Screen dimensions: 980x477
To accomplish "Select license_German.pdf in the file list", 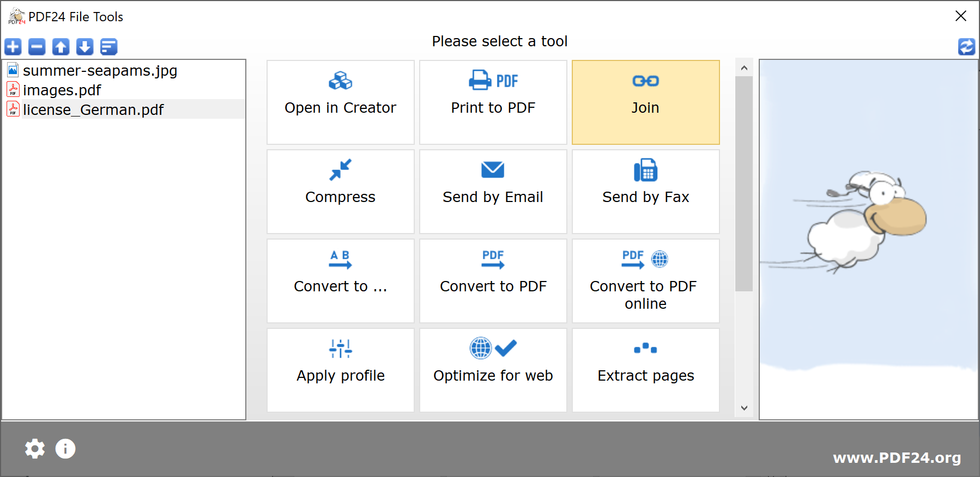I will 93,110.
